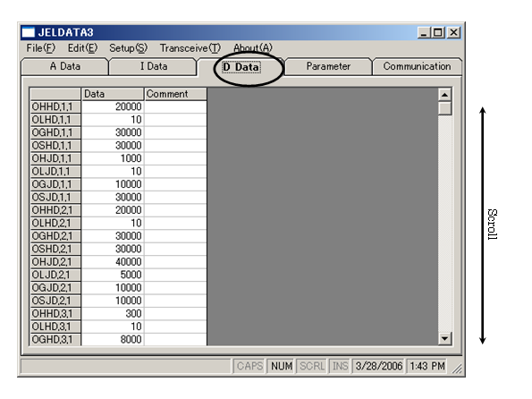This screenshot has width=532, height=399.
Task: Open the File(F) menu
Action: [40, 48]
